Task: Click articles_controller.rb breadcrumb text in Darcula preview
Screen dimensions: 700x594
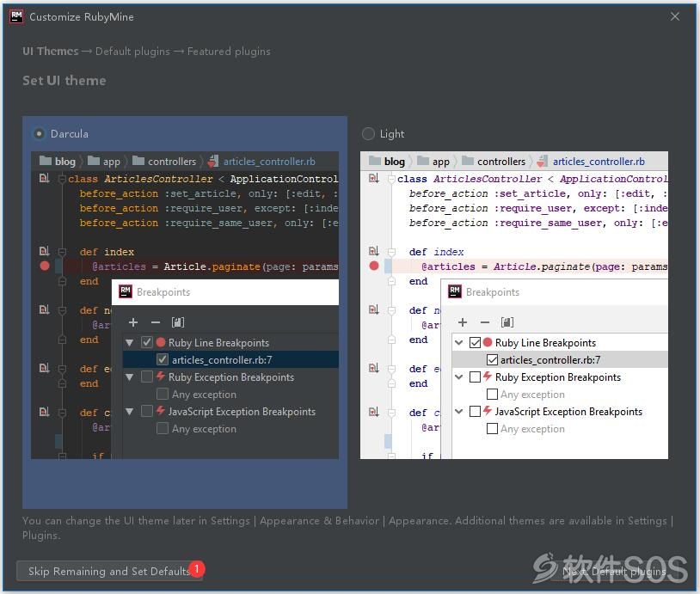Action: tap(269, 161)
